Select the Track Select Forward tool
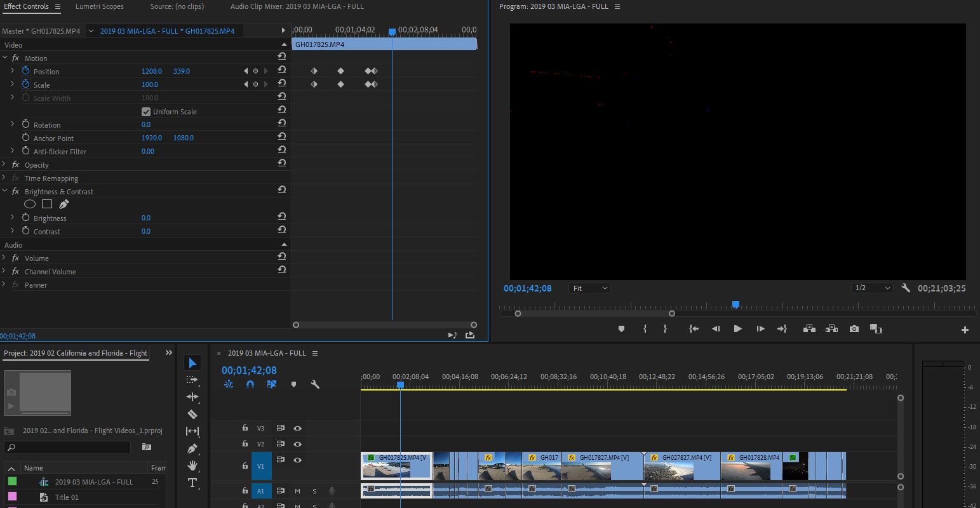This screenshot has height=508, width=980. pyautogui.click(x=192, y=379)
